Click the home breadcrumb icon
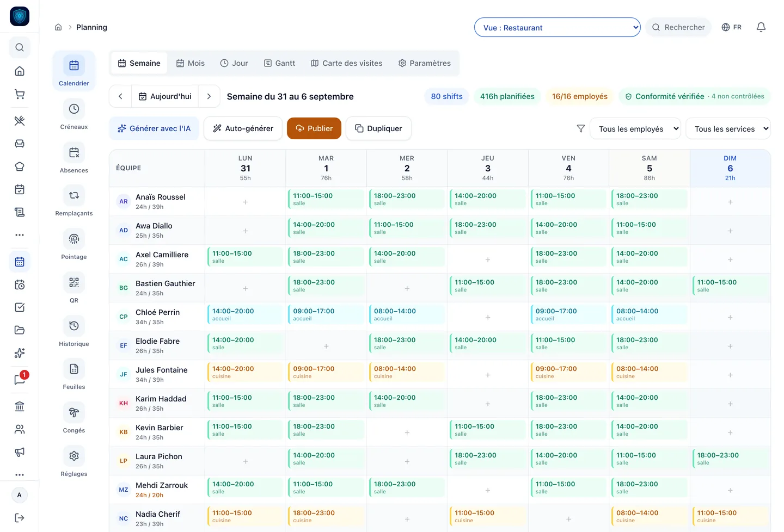 (x=58, y=27)
